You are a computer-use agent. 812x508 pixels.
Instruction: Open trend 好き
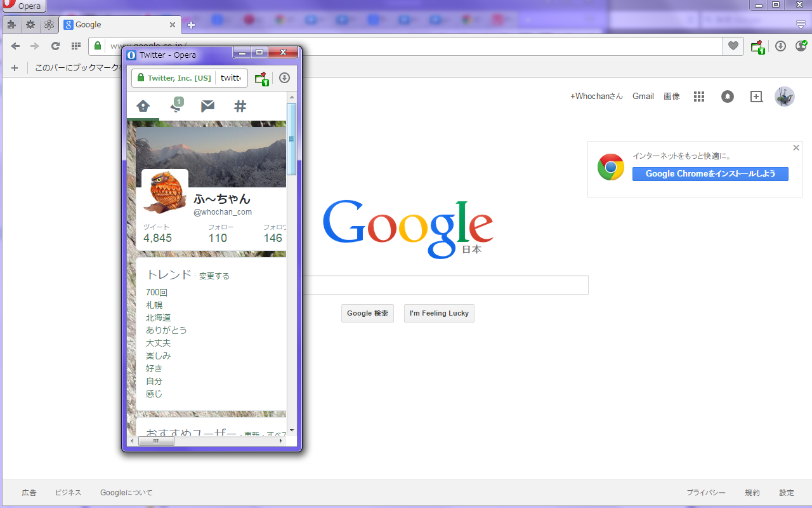pos(154,368)
